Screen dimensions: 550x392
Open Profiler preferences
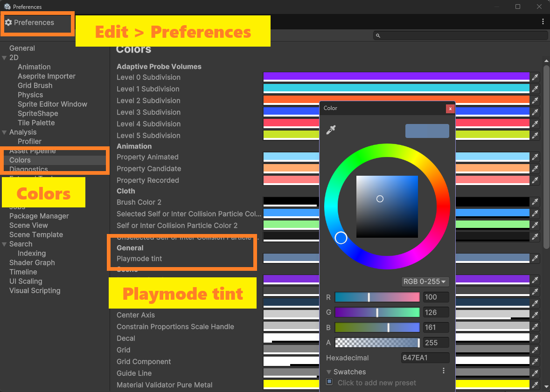tap(29, 141)
